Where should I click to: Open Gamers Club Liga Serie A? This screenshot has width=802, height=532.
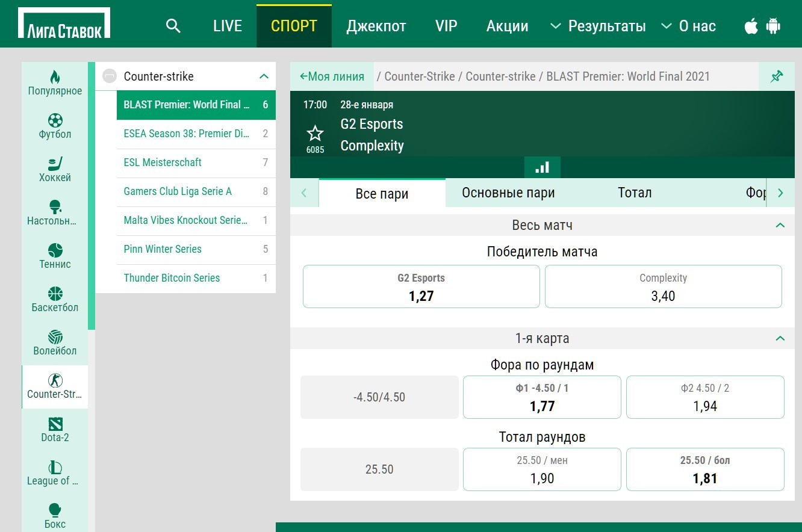click(x=196, y=191)
